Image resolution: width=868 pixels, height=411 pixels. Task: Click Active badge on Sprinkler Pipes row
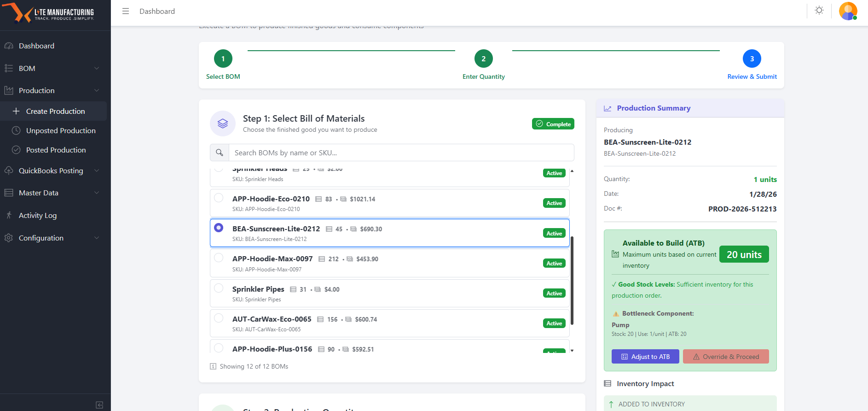(554, 294)
